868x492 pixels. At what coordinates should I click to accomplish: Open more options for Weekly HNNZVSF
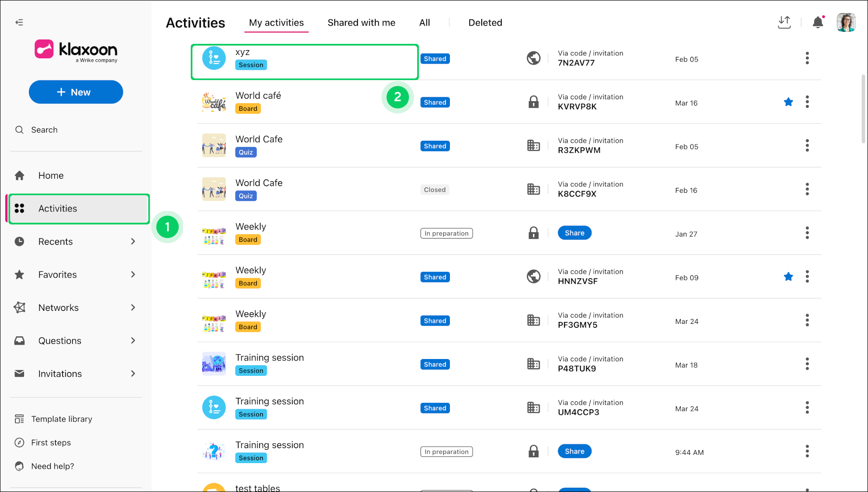(807, 277)
